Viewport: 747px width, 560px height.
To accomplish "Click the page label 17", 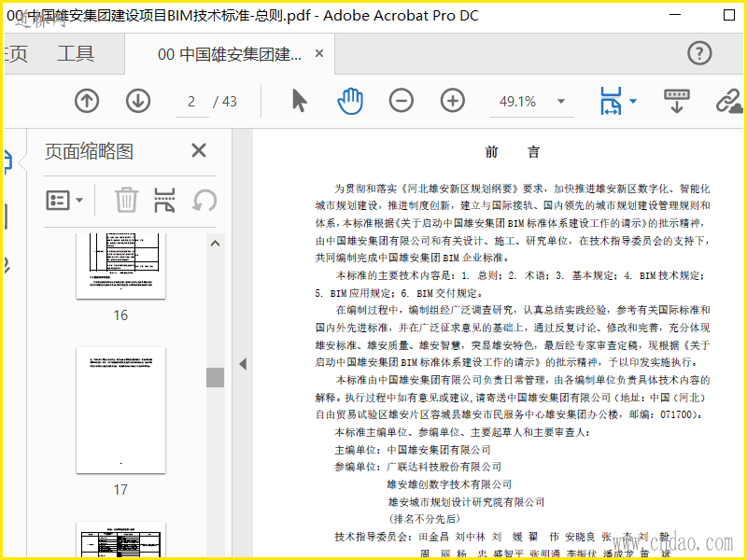I will 120,489.
